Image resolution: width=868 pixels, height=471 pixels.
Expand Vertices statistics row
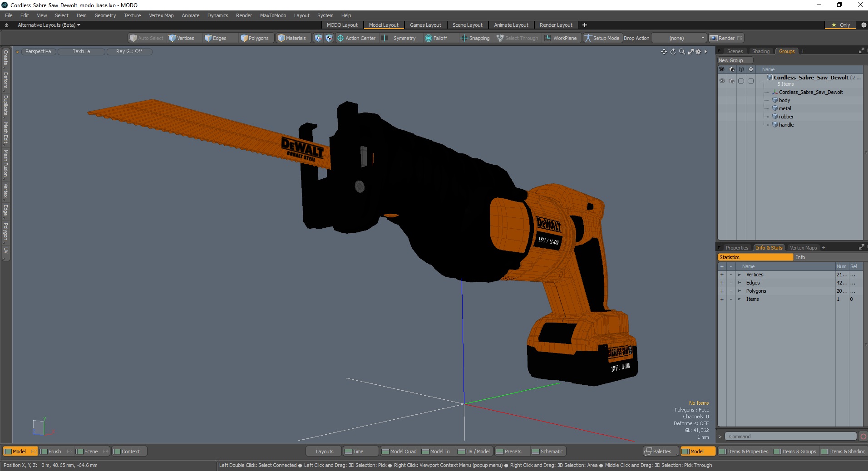[739, 275]
